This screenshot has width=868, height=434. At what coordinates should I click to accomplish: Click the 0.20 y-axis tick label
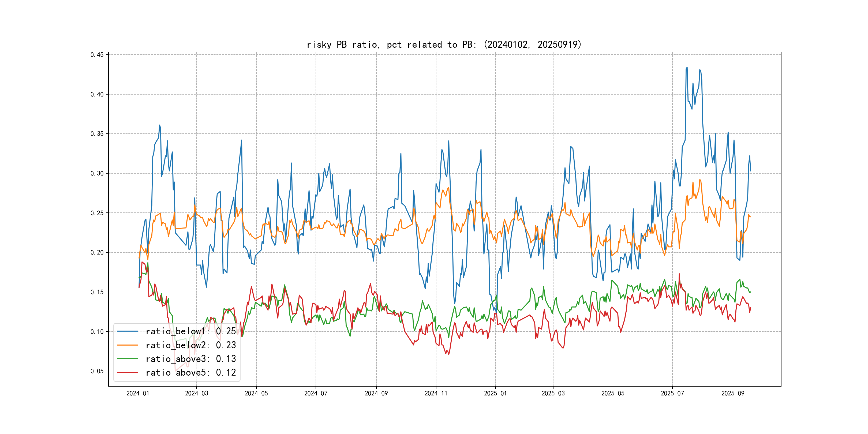97,252
